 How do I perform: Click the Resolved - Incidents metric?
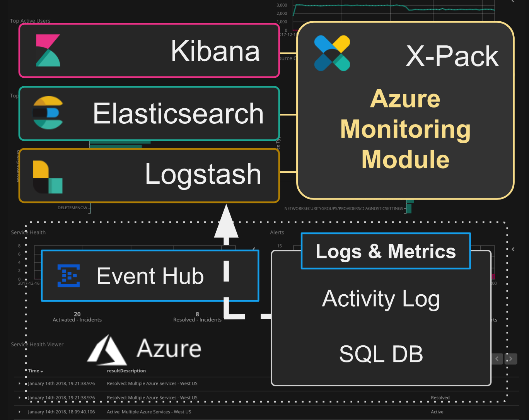(198, 317)
